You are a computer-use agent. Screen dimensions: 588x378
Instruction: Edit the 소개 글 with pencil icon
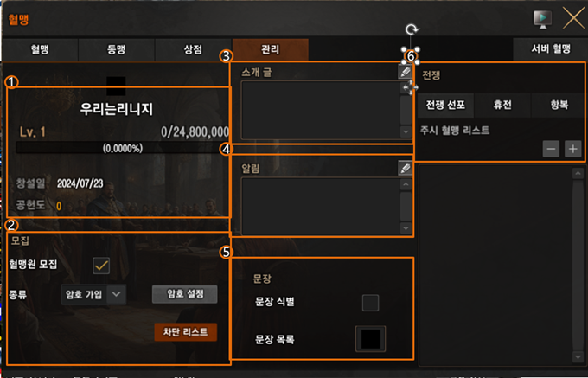click(405, 72)
